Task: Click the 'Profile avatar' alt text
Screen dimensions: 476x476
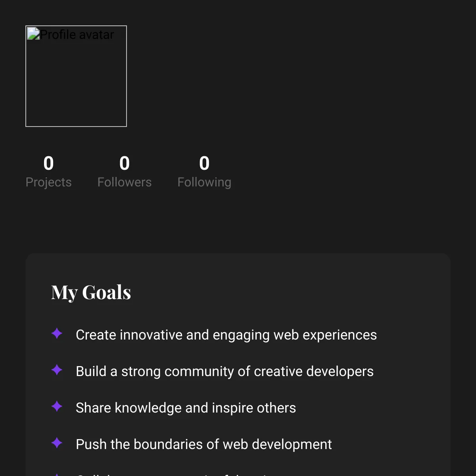Action: point(77,35)
